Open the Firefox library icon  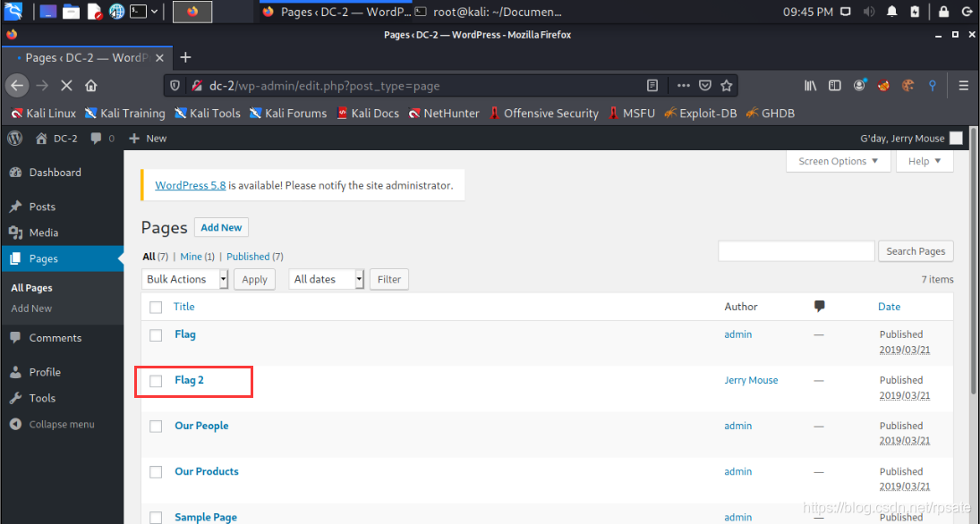[x=811, y=86]
